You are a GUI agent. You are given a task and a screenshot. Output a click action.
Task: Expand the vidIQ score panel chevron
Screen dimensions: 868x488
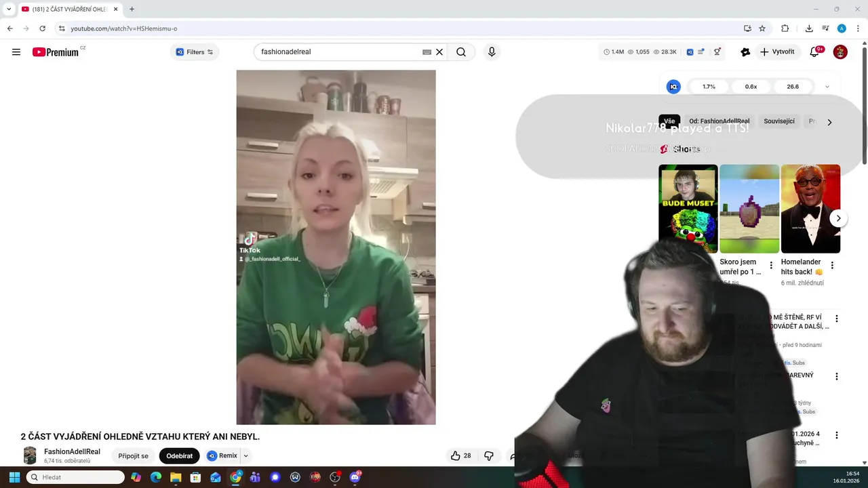(827, 87)
